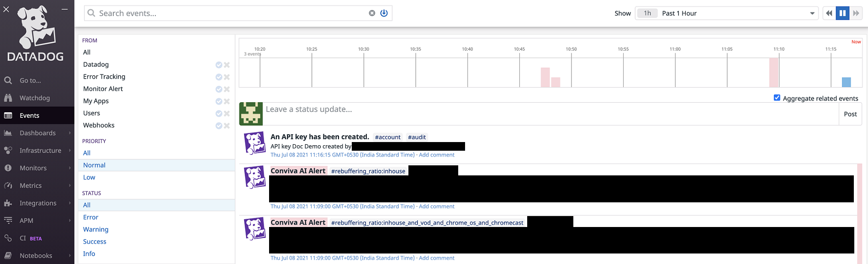
Task: Click the blue bar in timeline
Action: point(846,82)
